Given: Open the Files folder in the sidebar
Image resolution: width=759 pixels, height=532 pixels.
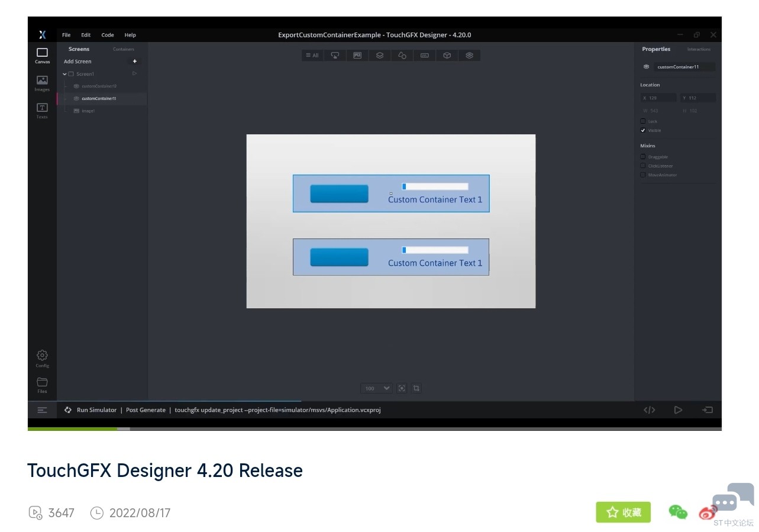Looking at the screenshot, I should tap(42, 385).
